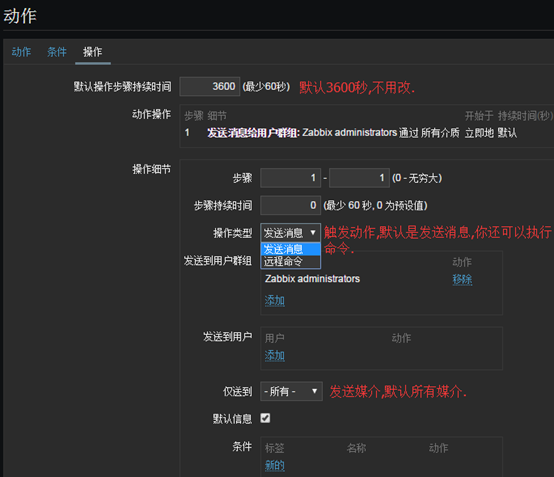This screenshot has height=477, width=554.
Task: Choose 远程命令 option in dropdown list
Action: pyautogui.click(x=290, y=261)
